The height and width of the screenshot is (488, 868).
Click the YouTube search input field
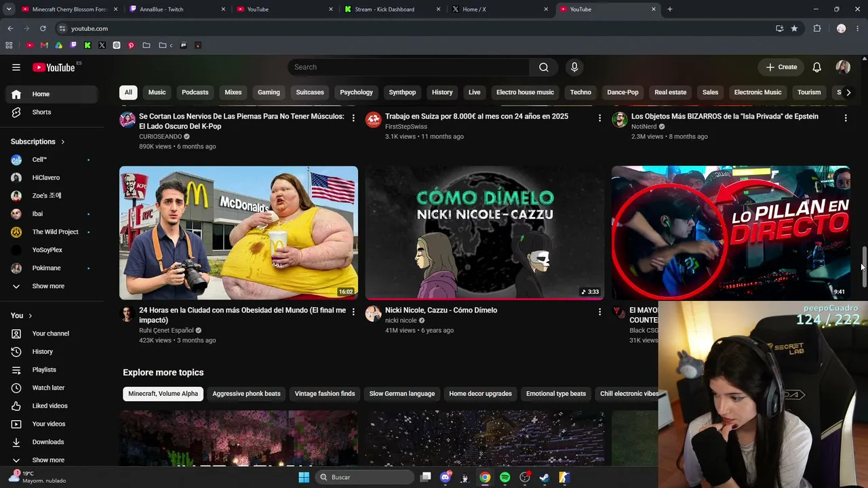tap(408, 67)
